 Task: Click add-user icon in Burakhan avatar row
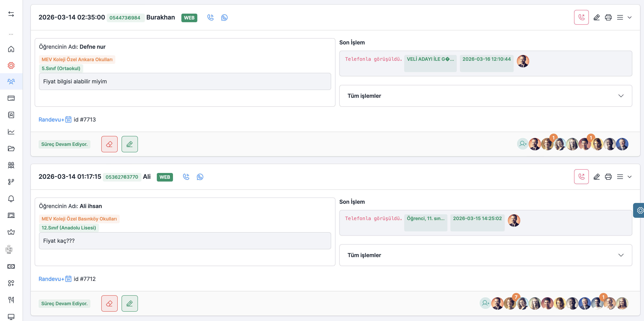click(x=522, y=144)
